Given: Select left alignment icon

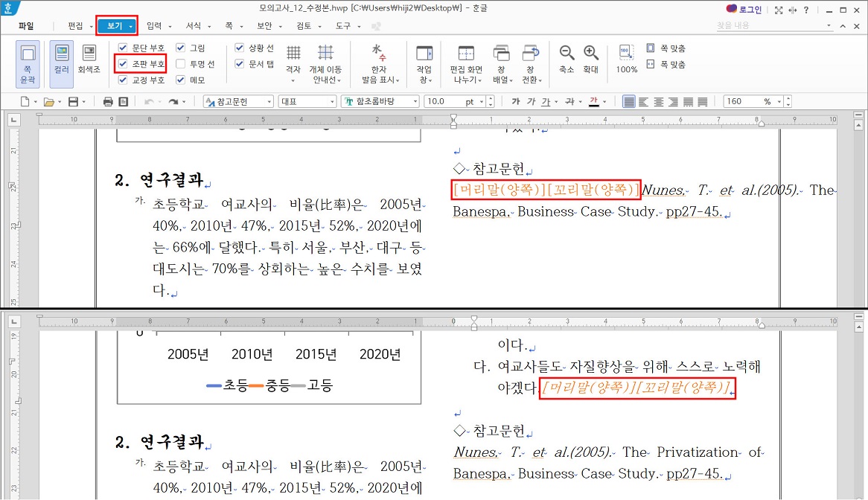Looking at the screenshot, I should [644, 102].
